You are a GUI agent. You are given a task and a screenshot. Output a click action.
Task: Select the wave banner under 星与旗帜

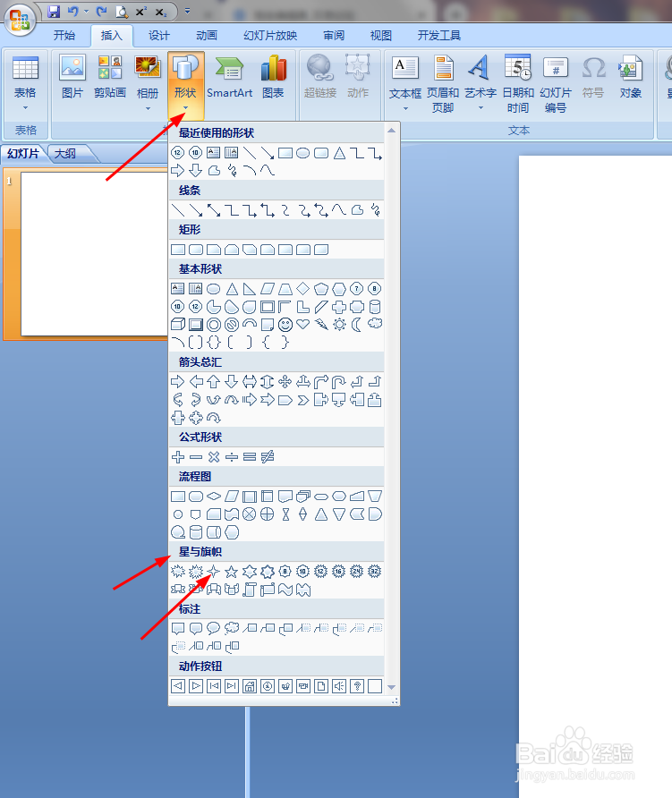point(285,590)
